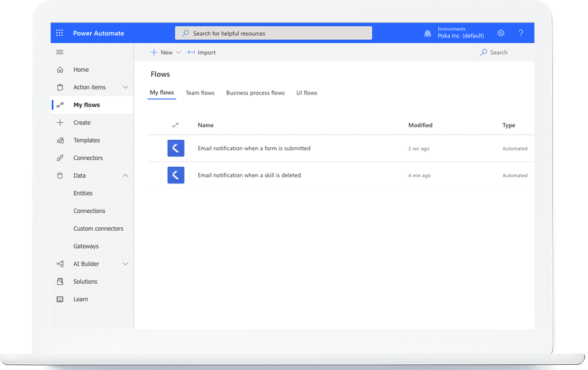Collapse the hamburger navigation menu

[59, 52]
